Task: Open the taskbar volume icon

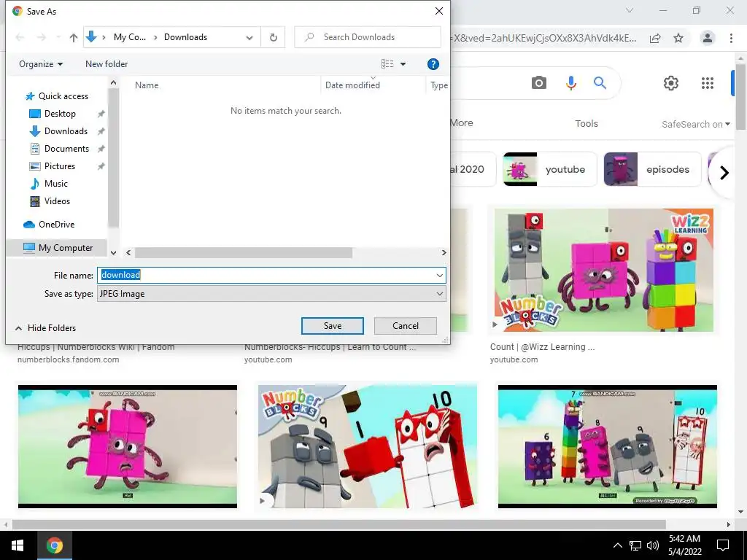Action: pyautogui.click(x=653, y=545)
